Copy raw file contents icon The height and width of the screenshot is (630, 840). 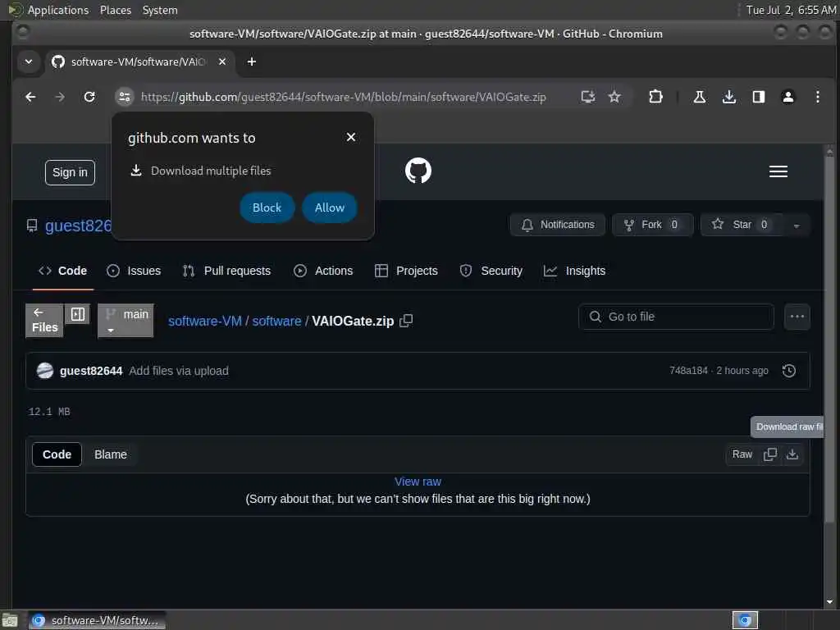[x=769, y=454]
